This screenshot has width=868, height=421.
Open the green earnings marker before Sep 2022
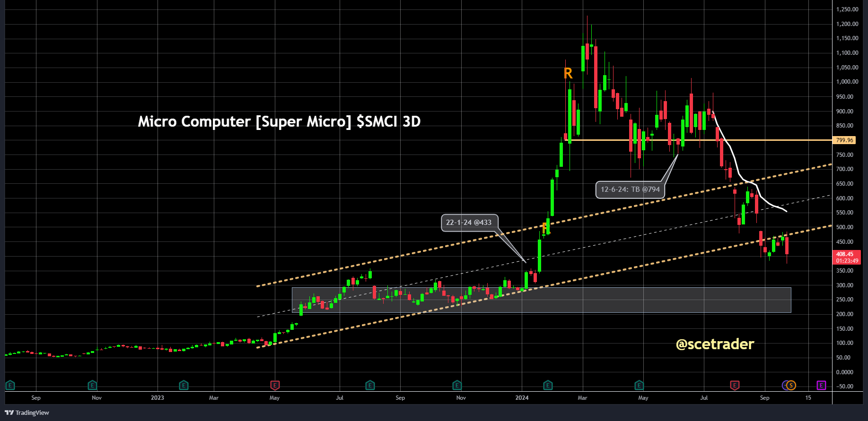point(10,385)
